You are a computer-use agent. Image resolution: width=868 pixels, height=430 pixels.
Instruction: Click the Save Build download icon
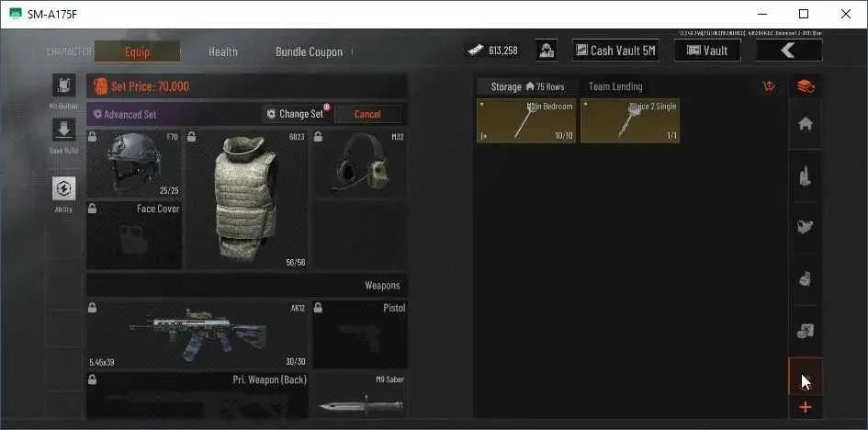[63, 130]
